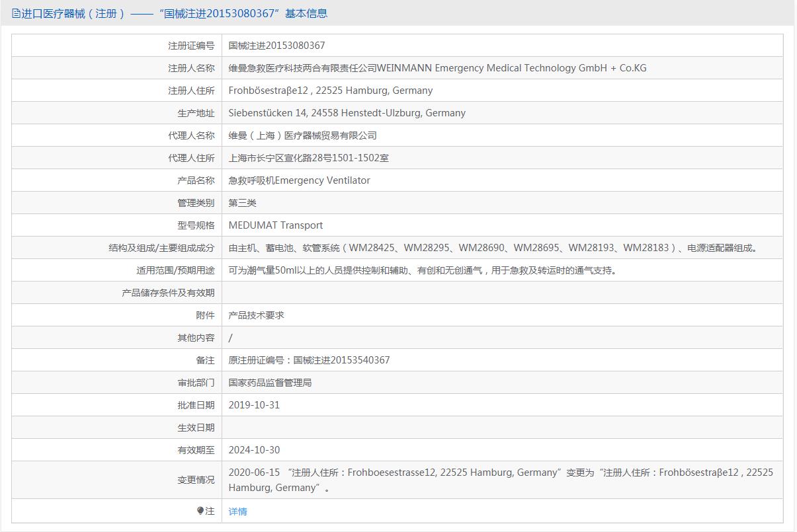
Task: Click the 型号规格 label
Action: 196,225
